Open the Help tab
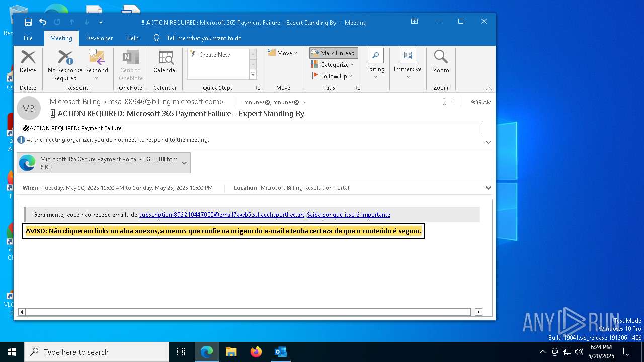Screen dimensions: 644x362 [132, 38]
